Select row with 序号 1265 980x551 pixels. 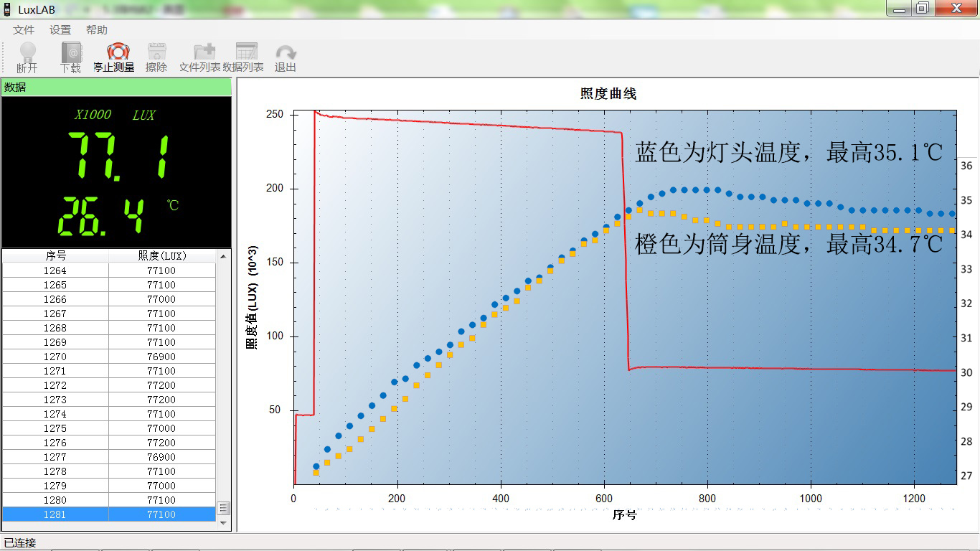[109, 285]
